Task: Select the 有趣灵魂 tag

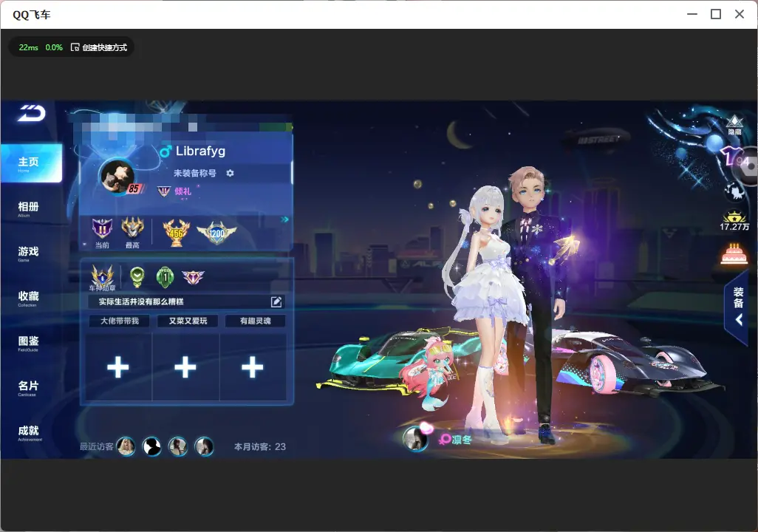Action: click(x=255, y=321)
